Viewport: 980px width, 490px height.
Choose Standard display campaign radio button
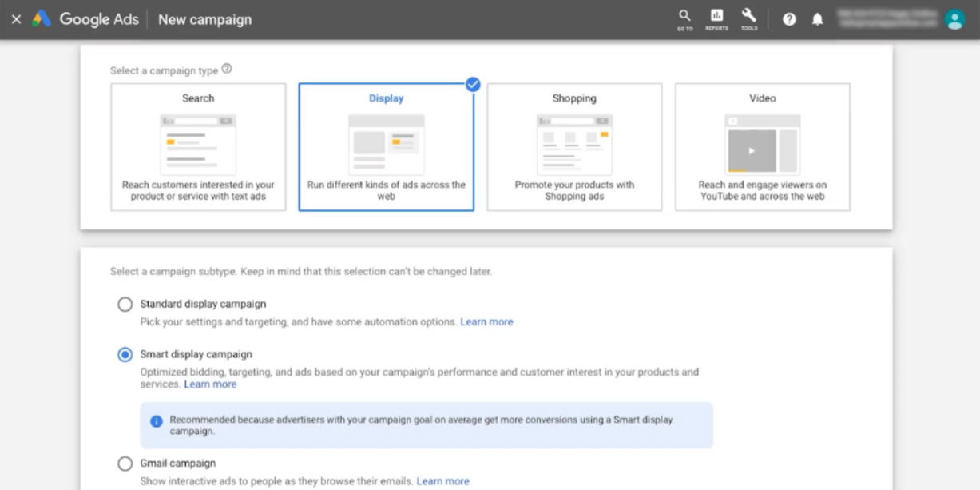(x=125, y=305)
